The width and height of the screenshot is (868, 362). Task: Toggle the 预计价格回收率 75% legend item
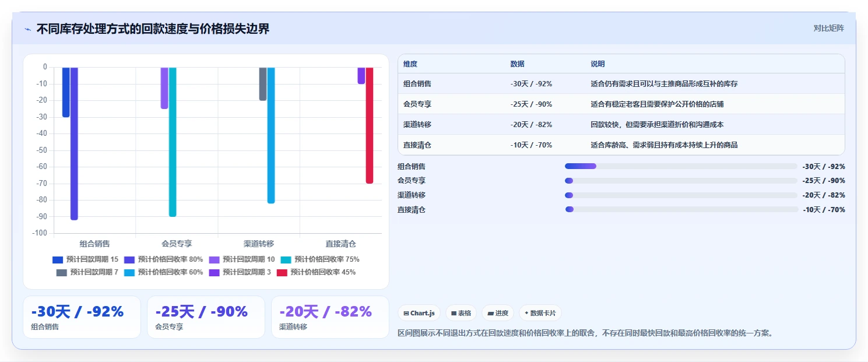pyautogui.click(x=319, y=259)
